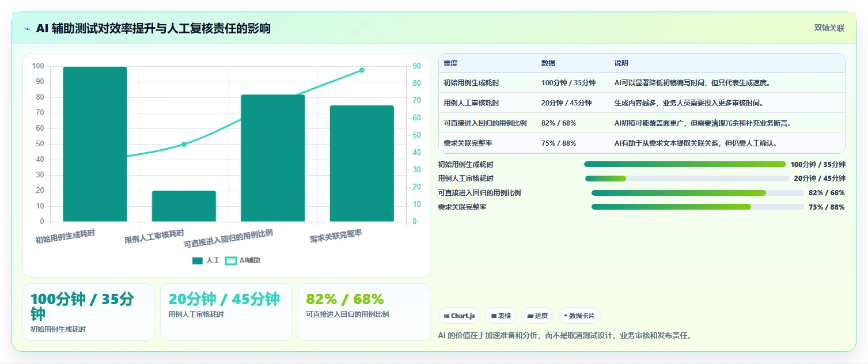Click the 20分钟 / 45分钟 data card
The width and height of the screenshot is (868, 364).
point(226,312)
